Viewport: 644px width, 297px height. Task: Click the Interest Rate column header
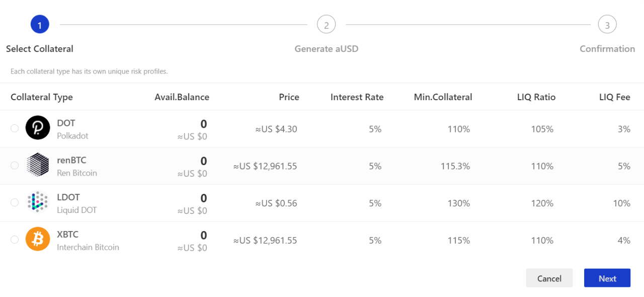[x=357, y=97]
